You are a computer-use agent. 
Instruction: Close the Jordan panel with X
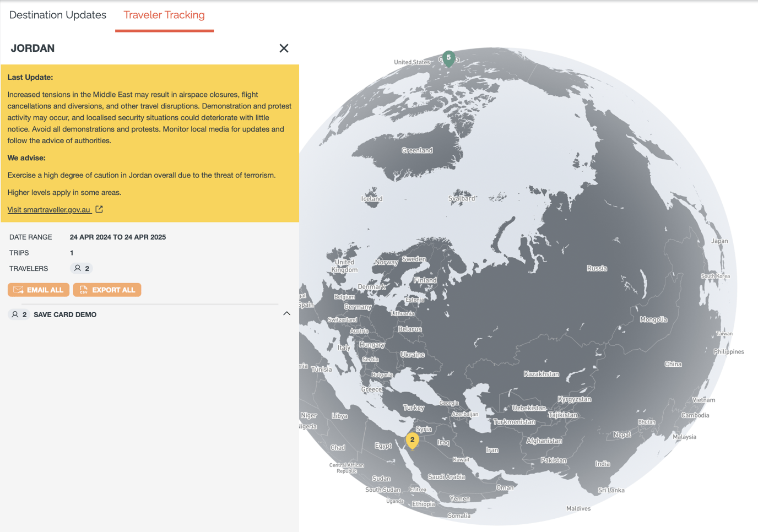pos(284,48)
